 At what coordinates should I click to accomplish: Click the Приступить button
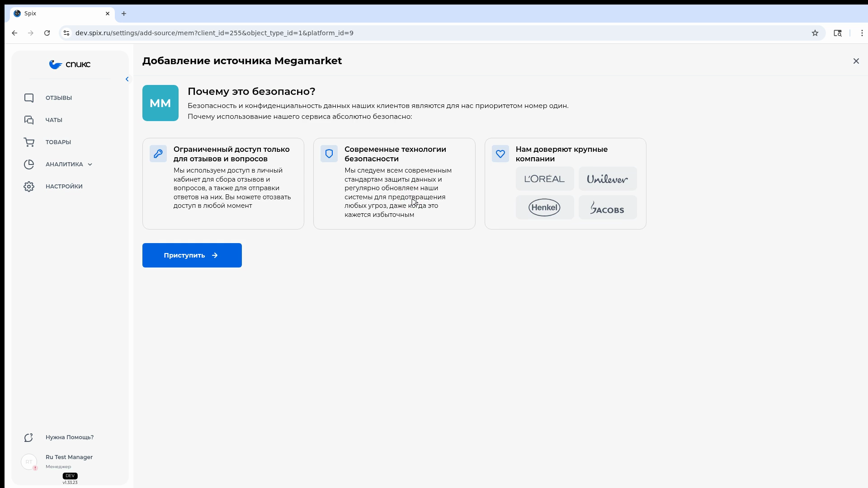[192, 255]
